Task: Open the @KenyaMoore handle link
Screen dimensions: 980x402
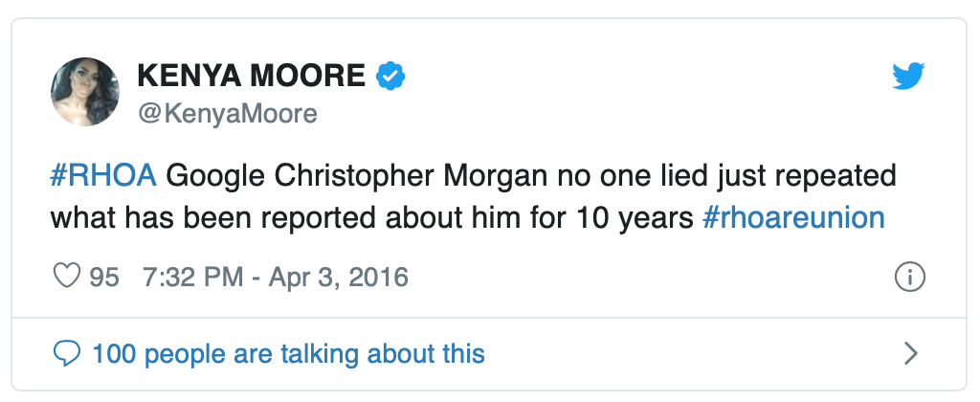Action: [x=227, y=114]
